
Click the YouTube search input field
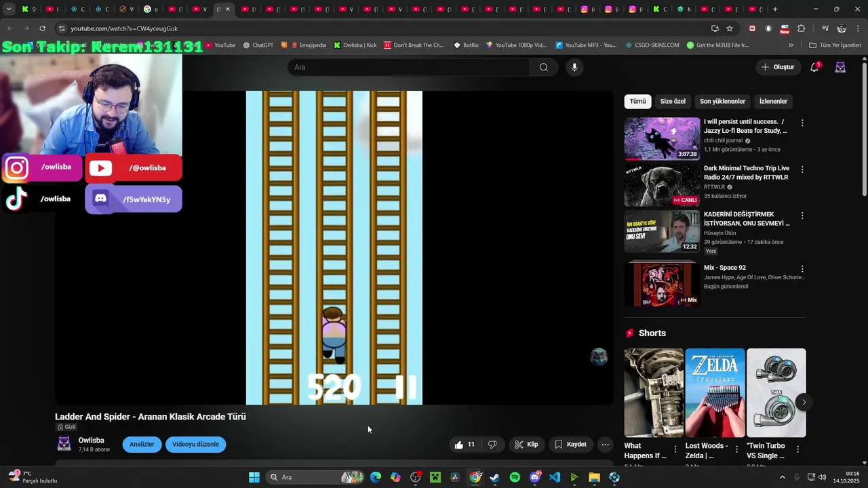tap(408, 67)
